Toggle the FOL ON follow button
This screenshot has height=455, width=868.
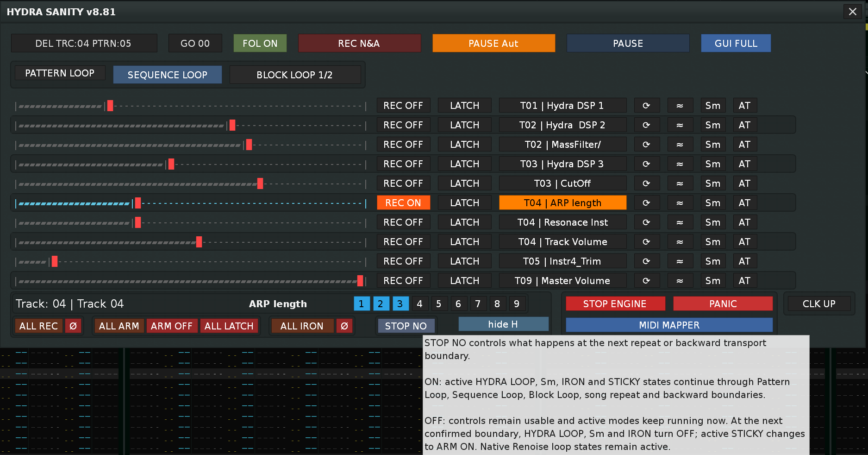(x=260, y=44)
